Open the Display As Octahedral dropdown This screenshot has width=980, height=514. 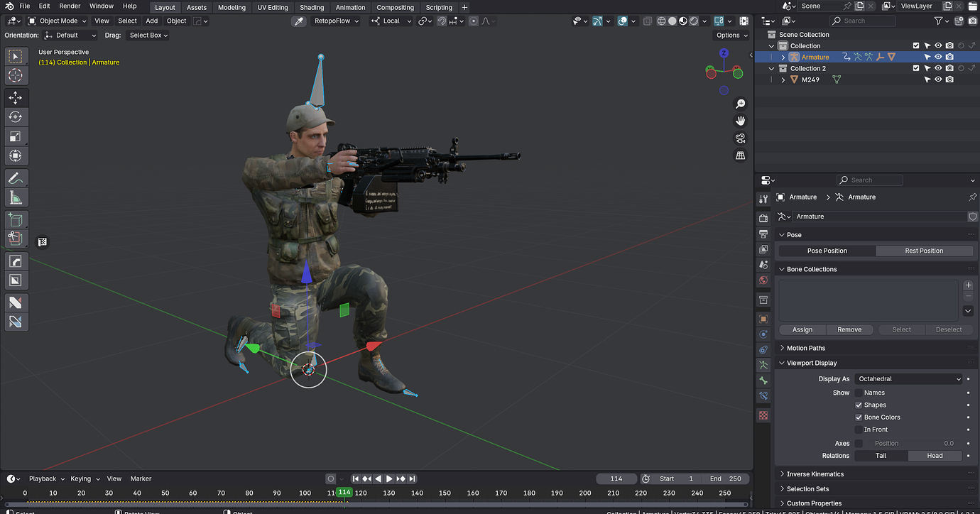pos(908,379)
